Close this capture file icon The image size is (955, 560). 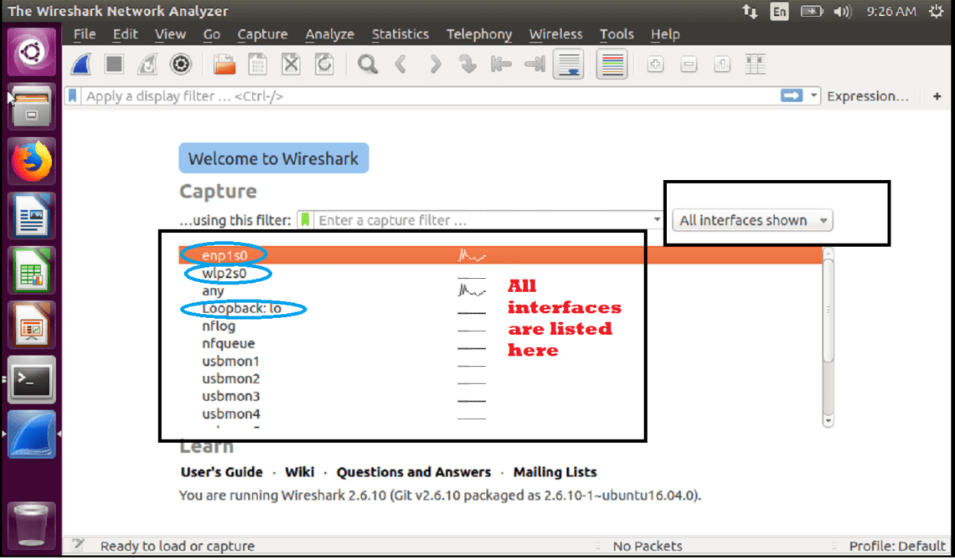(292, 64)
